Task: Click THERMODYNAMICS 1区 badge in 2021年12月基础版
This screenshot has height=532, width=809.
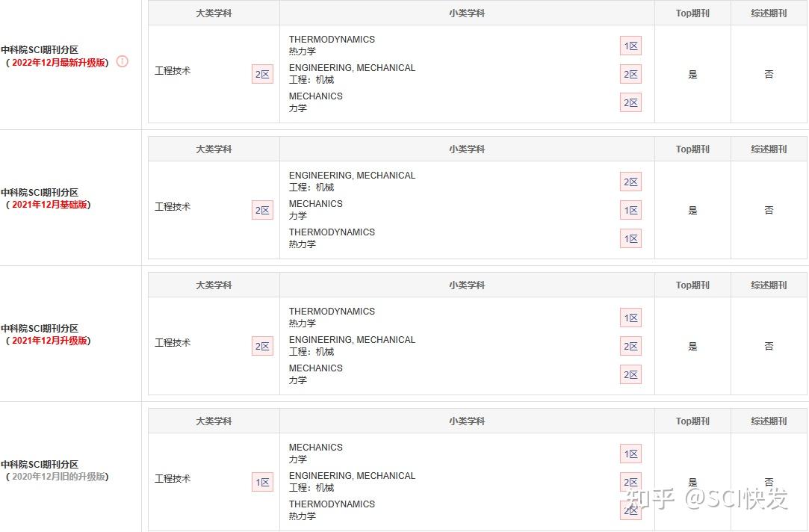Action: click(x=630, y=238)
